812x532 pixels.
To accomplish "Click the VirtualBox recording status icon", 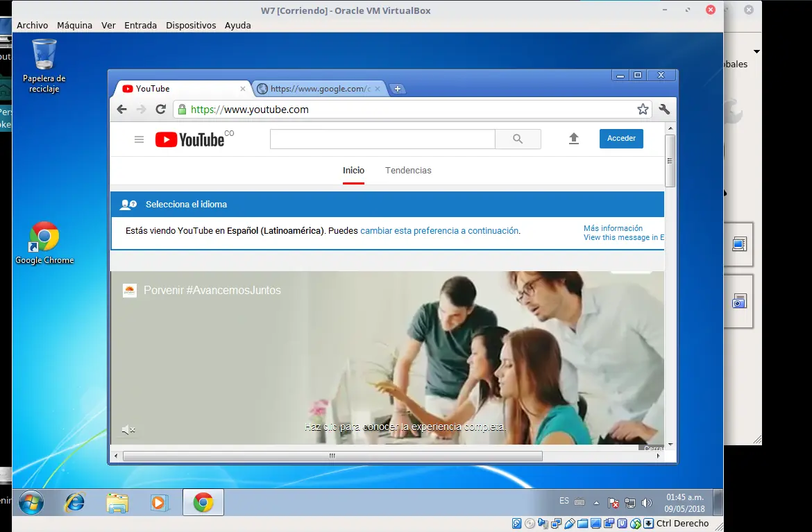I will (x=609, y=524).
